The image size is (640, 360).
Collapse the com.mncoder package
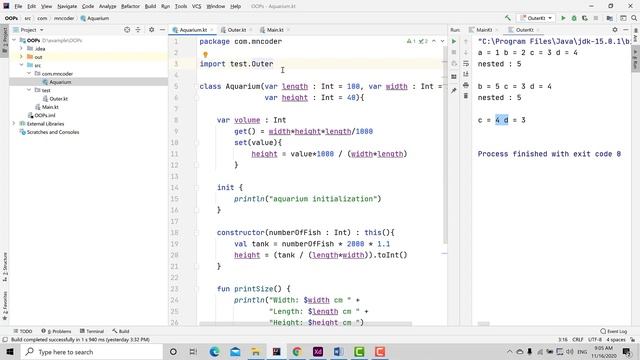(x=29, y=73)
